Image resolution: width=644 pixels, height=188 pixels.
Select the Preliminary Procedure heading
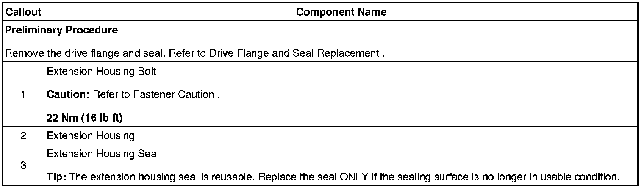coord(61,30)
